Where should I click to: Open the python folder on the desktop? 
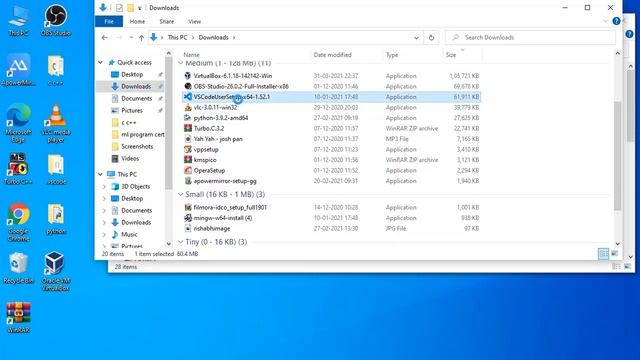(x=56, y=219)
